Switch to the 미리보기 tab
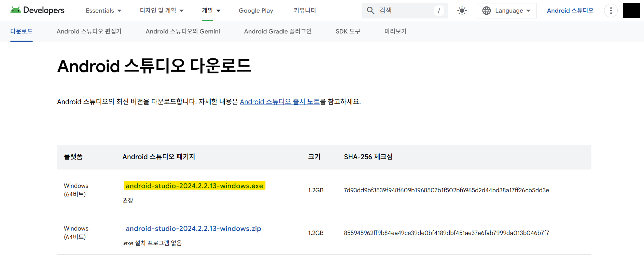 point(395,31)
